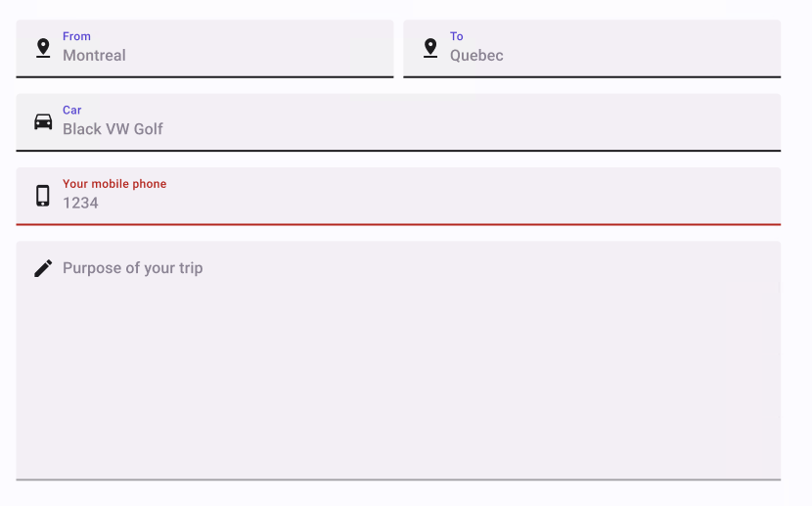Click the 'Car' floating label
Image resolution: width=812 pixels, height=506 pixels.
click(x=72, y=110)
